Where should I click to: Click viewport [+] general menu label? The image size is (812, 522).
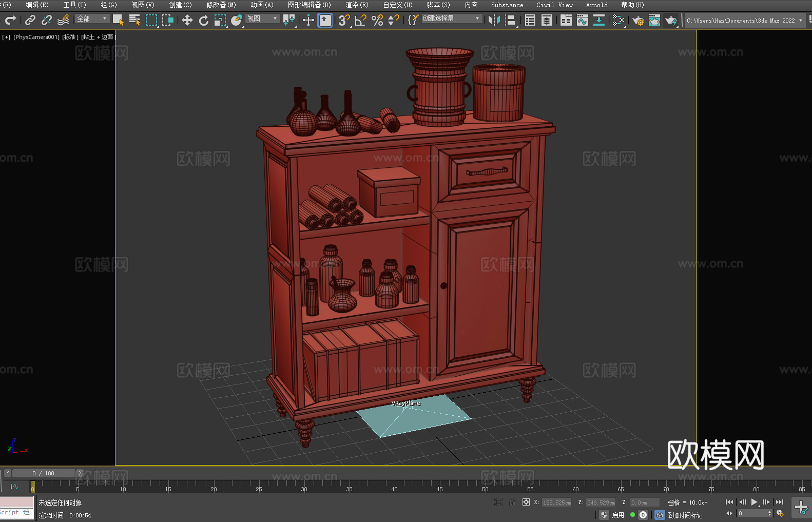pyautogui.click(x=6, y=37)
